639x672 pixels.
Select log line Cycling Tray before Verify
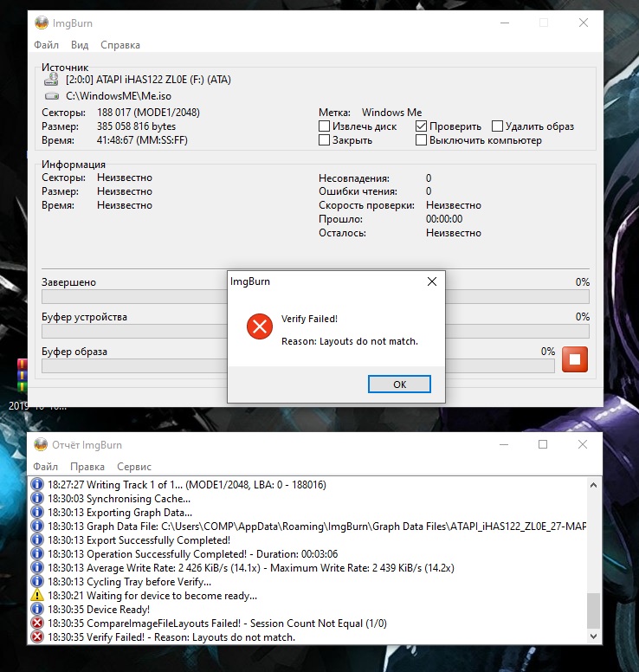(x=129, y=582)
